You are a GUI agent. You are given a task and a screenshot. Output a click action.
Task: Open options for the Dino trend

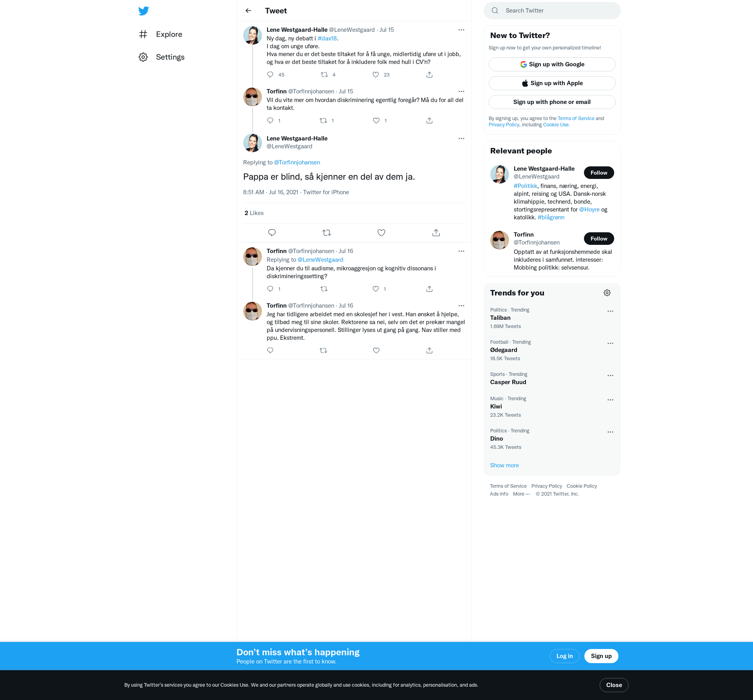[x=610, y=432]
